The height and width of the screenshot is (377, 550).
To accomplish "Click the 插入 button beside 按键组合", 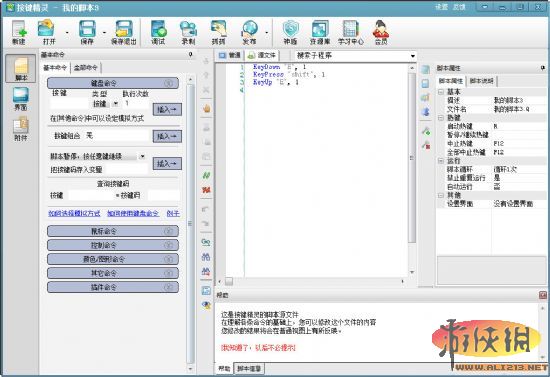I will [167, 136].
